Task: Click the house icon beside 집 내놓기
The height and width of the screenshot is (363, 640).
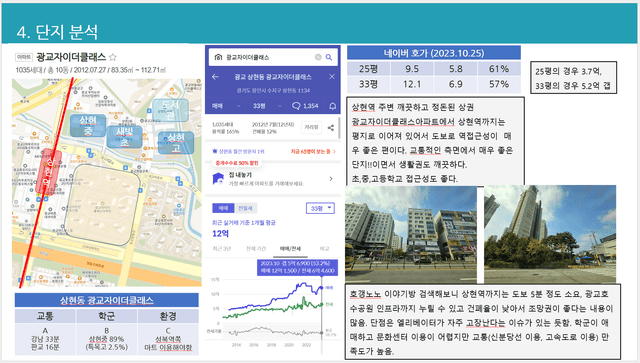Action: [218, 178]
